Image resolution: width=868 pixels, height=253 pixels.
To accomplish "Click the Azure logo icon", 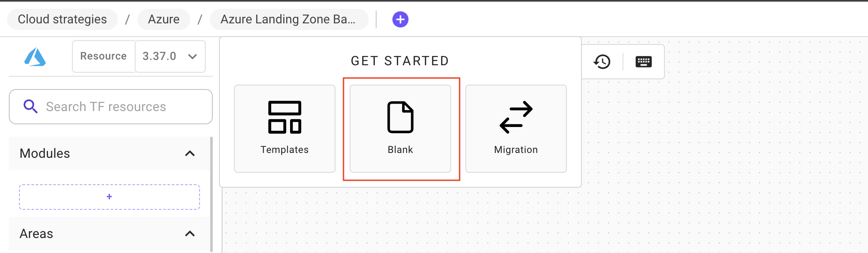I will click(35, 57).
